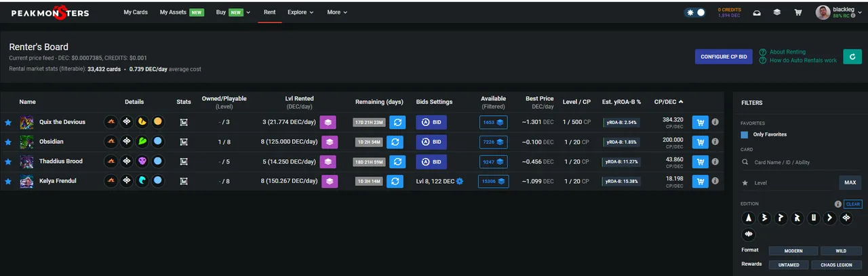Check the Only Favorites filter box
Image resolution: width=868 pixels, height=276 pixels.
746,134
